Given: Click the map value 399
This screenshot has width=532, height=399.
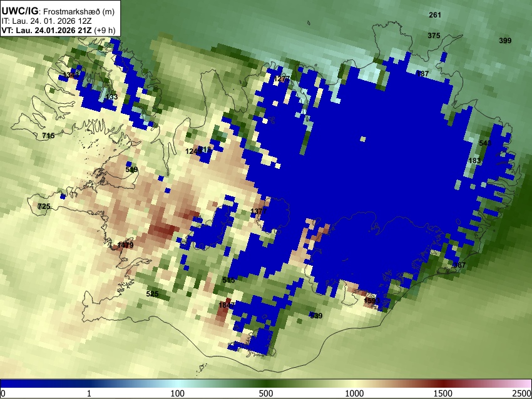Looking at the screenshot, I should coord(505,41).
